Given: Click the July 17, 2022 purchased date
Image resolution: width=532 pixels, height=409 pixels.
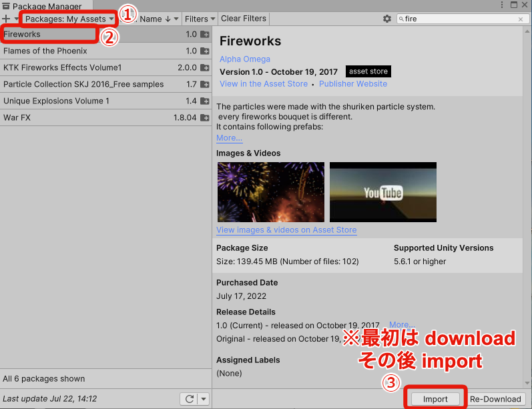Looking at the screenshot, I should pyautogui.click(x=241, y=296).
